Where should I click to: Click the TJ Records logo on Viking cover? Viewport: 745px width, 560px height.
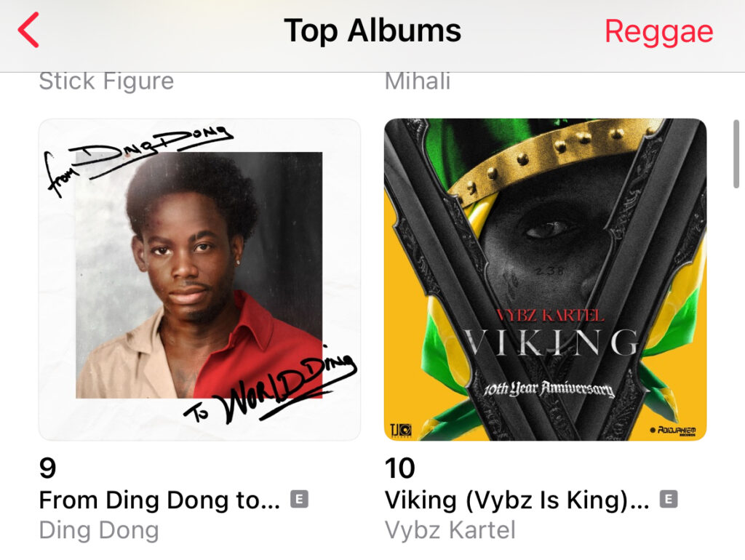point(401,430)
